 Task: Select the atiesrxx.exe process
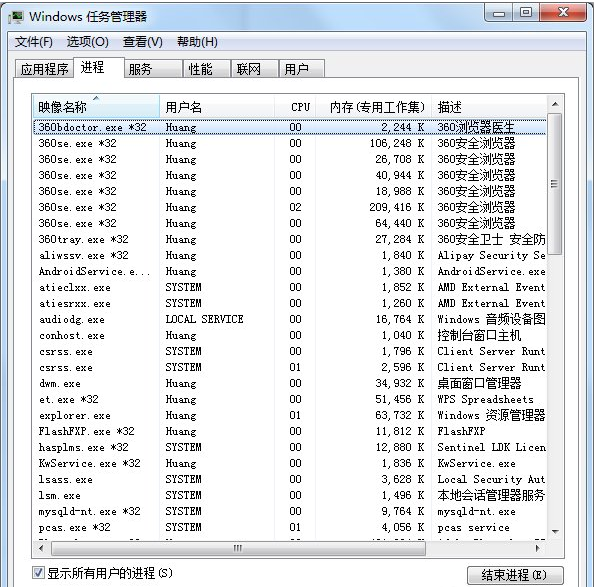pyautogui.click(x=290, y=303)
